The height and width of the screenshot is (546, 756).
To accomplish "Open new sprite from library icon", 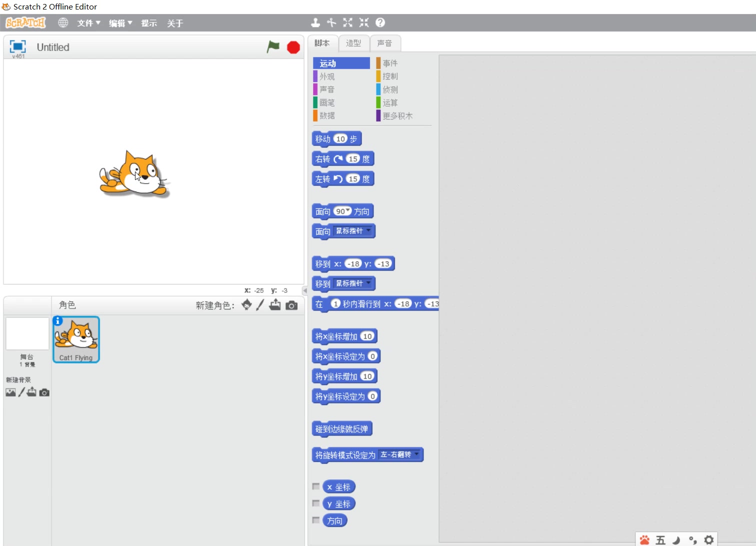I will tap(246, 305).
